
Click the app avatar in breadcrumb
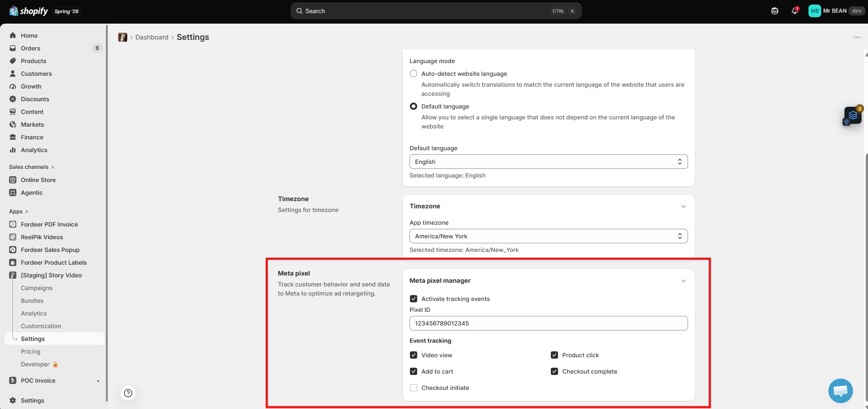coord(123,37)
